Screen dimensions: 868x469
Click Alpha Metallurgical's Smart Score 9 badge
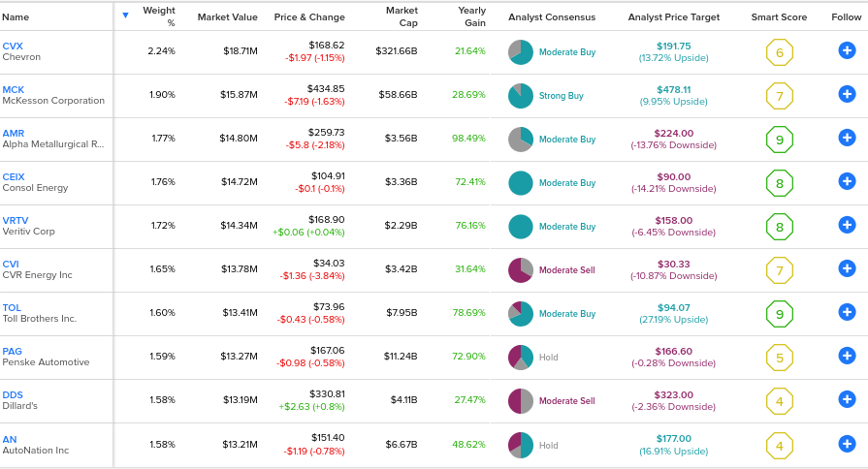coord(780,140)
